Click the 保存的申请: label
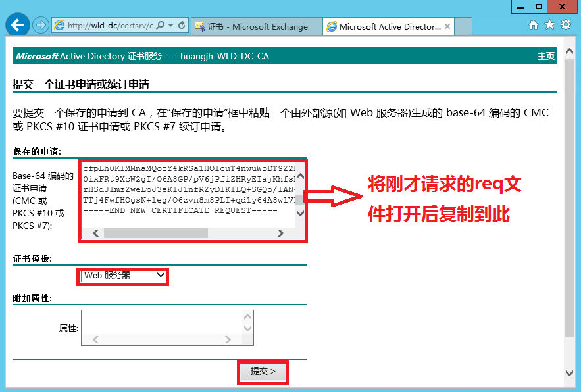 37,151
